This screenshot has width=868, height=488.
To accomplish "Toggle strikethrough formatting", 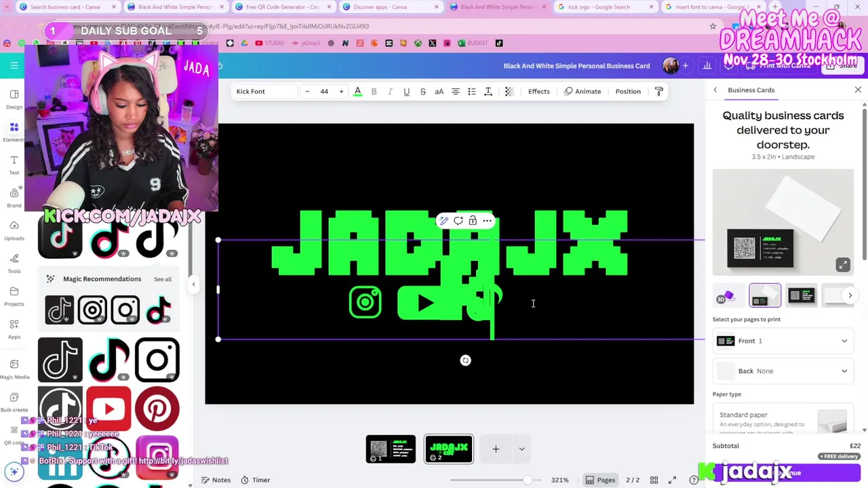I will (422, 91).
